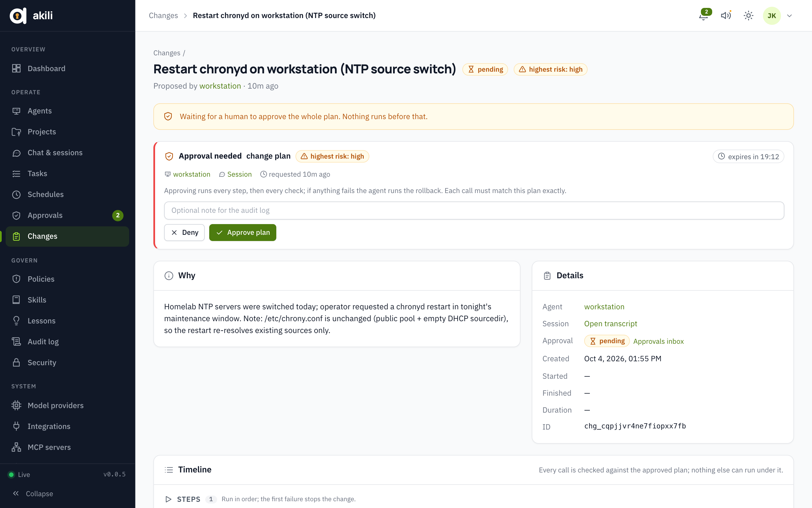Expand the STEPS section triangle
Viewport: 812px width, 508px height.
click(168, 499)
